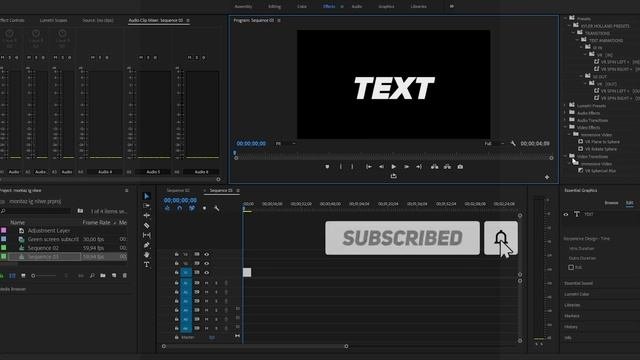
Task: Click the Lift button
Action: click(x=434, y=167)
